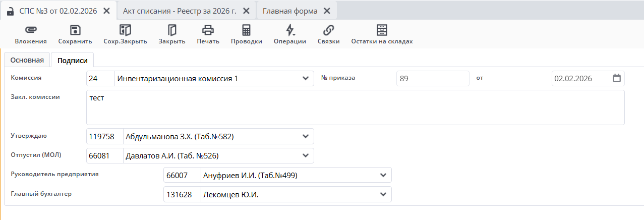Switch to the Основная tab
Screen dimensions: 644x220
27,60
